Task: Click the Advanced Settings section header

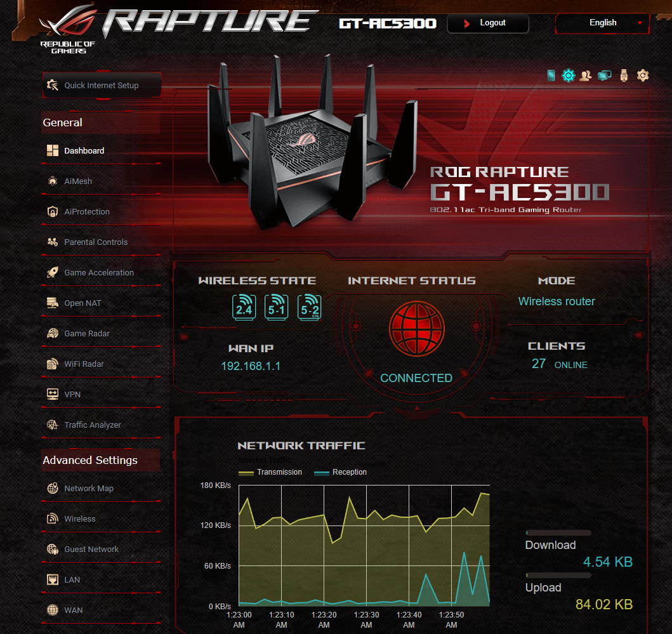Action: coord(101,460)
